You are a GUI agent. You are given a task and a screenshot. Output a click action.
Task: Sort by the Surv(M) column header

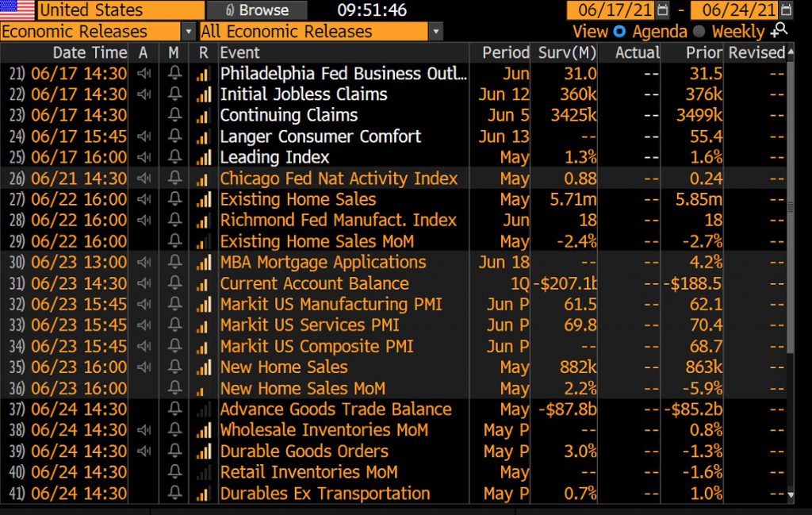[x=566, y=52]
